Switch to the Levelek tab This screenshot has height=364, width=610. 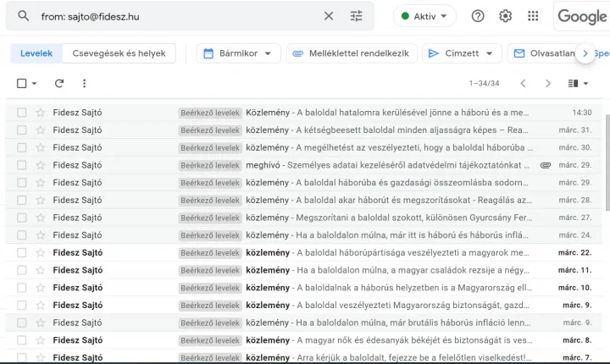pyautogui.click(x=36, y=53)
